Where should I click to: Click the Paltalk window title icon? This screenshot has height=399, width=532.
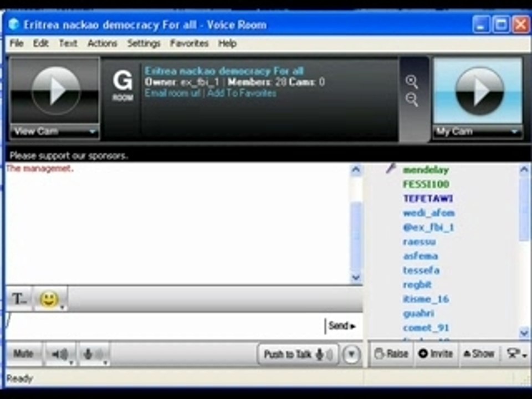(14, 24)
